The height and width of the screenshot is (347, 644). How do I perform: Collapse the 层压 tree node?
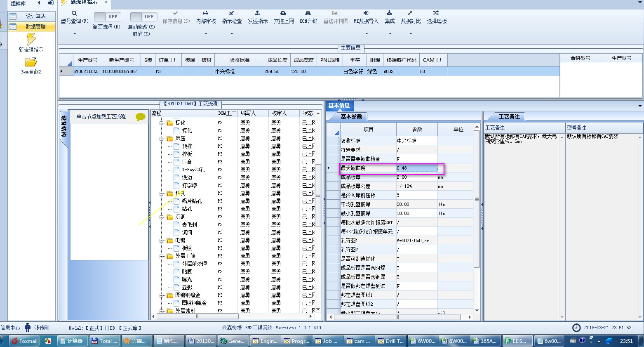tap(162, 139)
